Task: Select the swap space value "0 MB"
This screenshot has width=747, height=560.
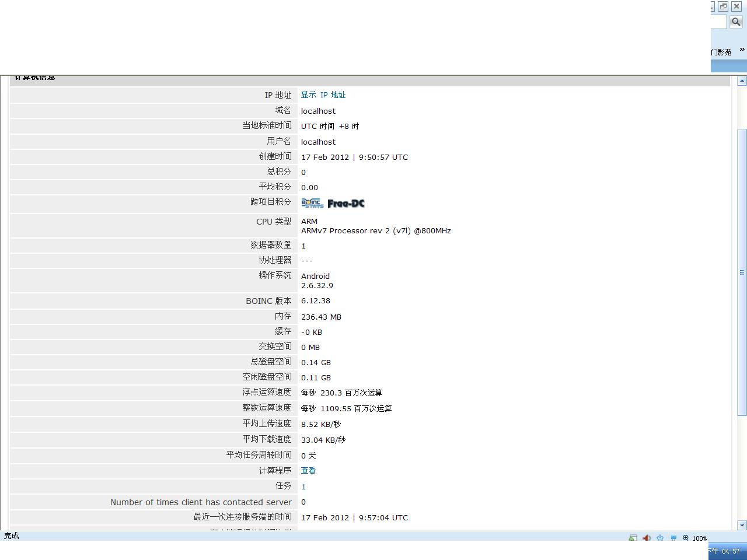Action: coord(310,347)
